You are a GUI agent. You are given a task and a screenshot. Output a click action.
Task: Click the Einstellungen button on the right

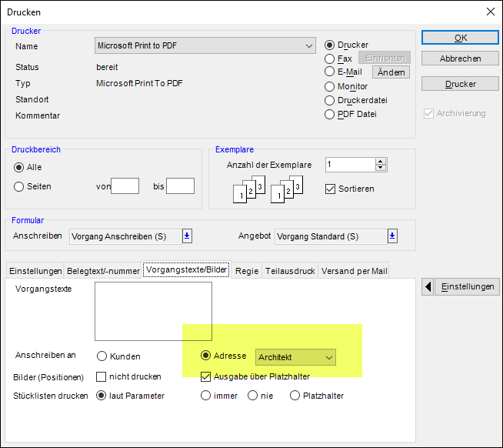[x=467, y=286]
